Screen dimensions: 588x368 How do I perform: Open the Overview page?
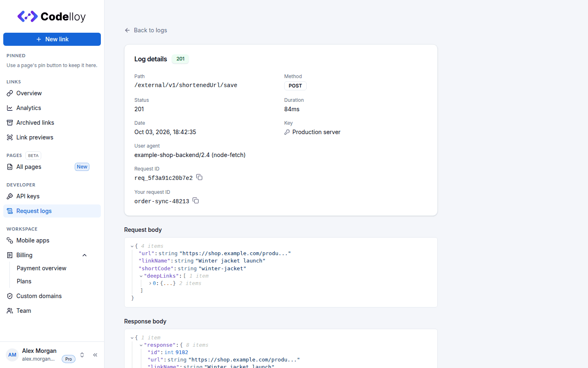pos(52,93)
